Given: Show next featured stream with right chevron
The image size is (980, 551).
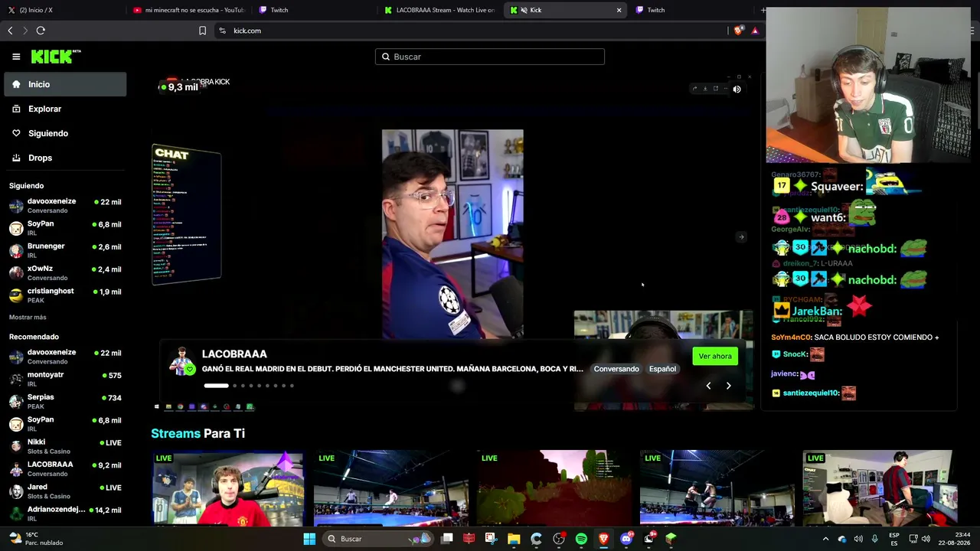Looking at the screenshot, I should [x=728, y=386].
